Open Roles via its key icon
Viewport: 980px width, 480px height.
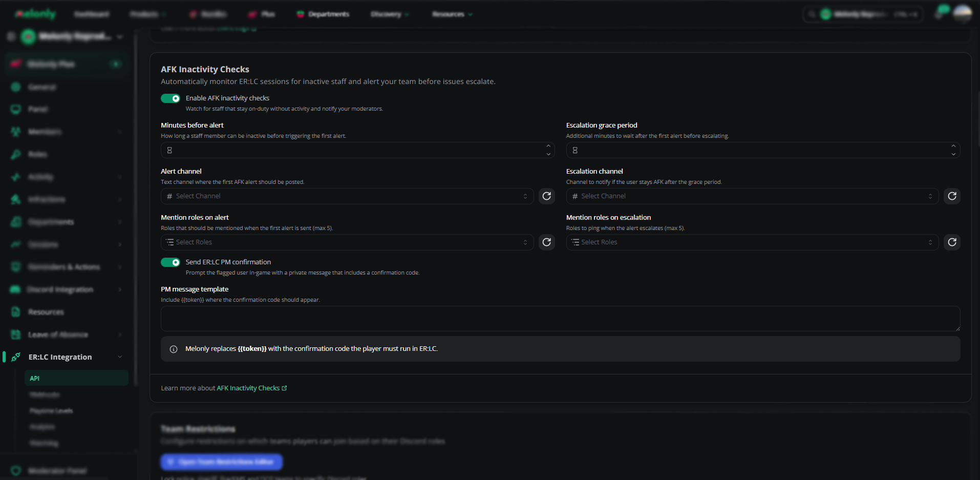coord(16,155)
